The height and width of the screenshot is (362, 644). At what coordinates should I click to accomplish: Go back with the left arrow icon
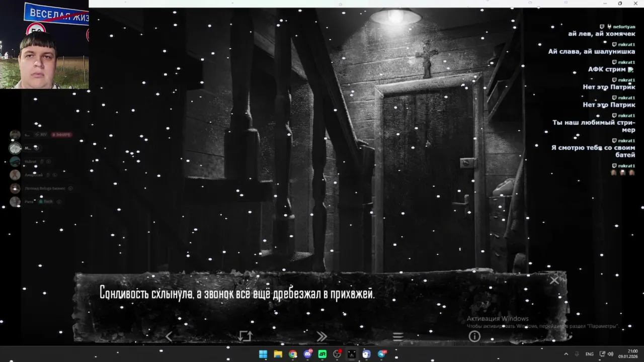click(x=169, y=337)
